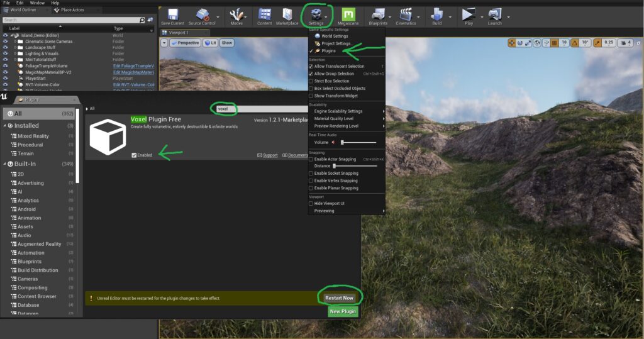This screenshot has height=339, width=644.
Task: Click the world coordinate system globe icon
Action: click(x=537, y=43)
